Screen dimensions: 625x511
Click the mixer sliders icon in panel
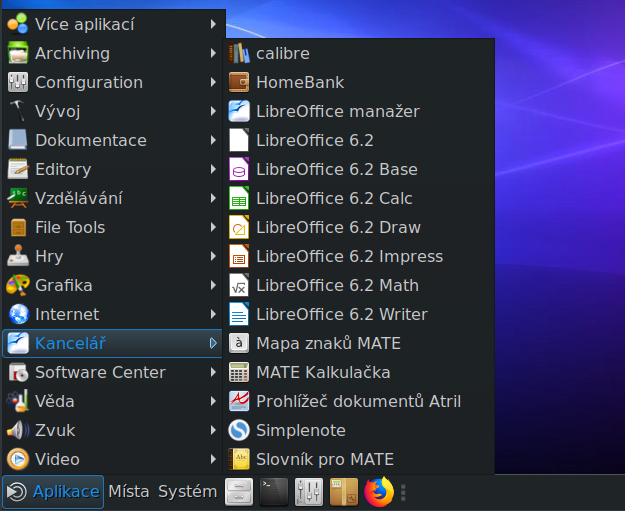pos(309,491)
